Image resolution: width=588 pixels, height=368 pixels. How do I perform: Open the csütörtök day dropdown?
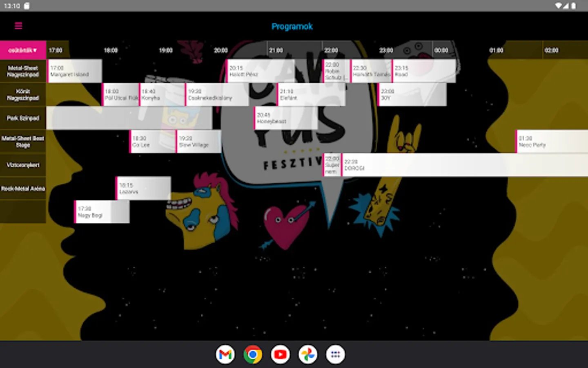[x=23, y=50]
